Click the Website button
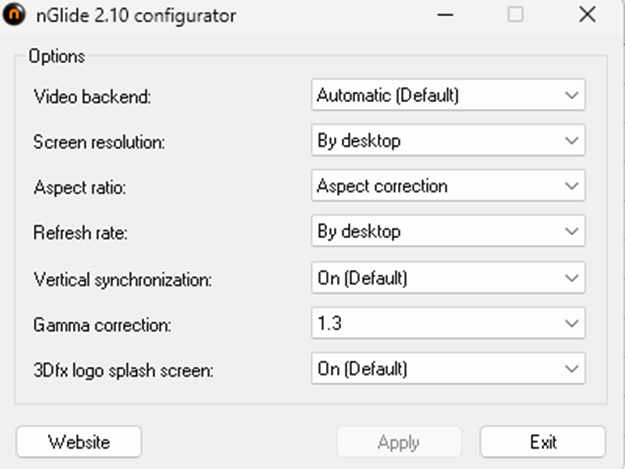This screenshot has height=469, width=625. [79, 442]
